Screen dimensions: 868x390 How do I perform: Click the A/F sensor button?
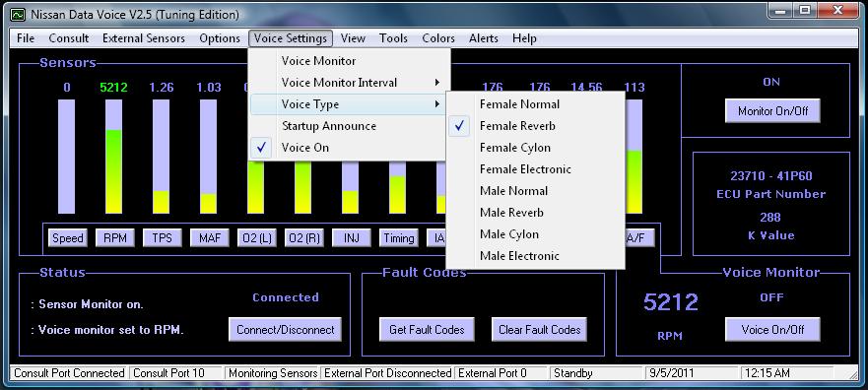(639, 238)
